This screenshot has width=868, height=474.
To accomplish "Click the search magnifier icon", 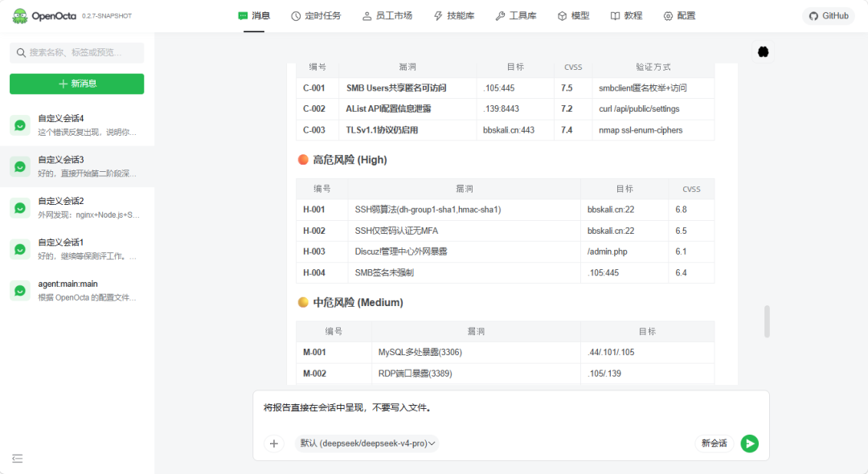I will (21, 52).
